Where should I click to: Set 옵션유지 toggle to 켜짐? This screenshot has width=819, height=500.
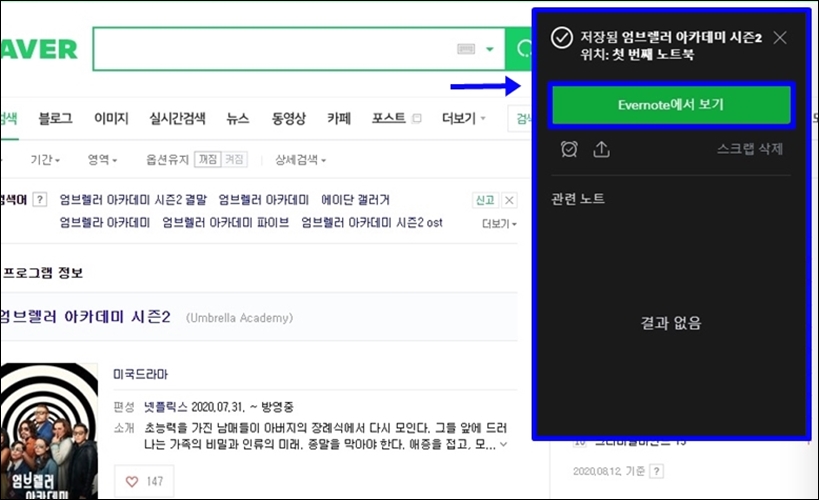(x=234, y=159)
